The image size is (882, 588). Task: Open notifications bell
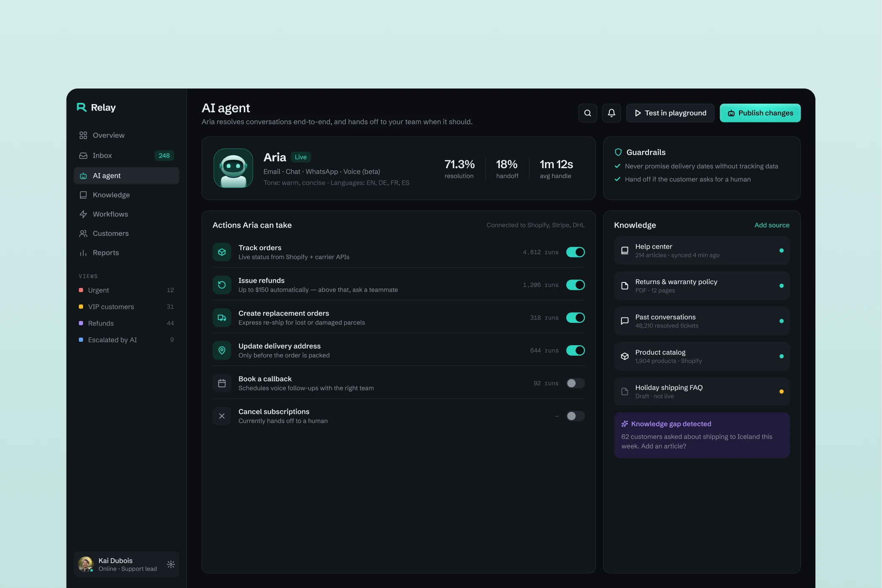(611, 113)
